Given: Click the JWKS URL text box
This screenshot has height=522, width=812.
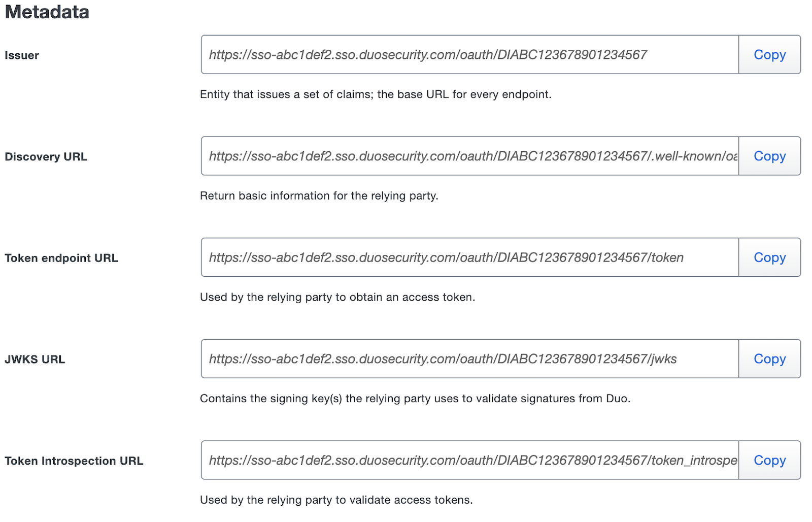Looking at the screenshot, I should pos(467,358).
